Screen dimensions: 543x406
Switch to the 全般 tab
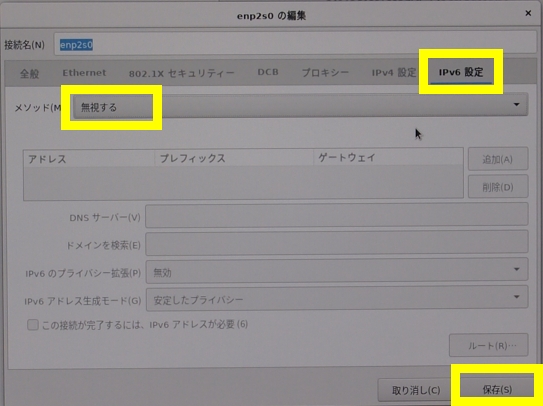pyautogui.click(x=29, y=73)
